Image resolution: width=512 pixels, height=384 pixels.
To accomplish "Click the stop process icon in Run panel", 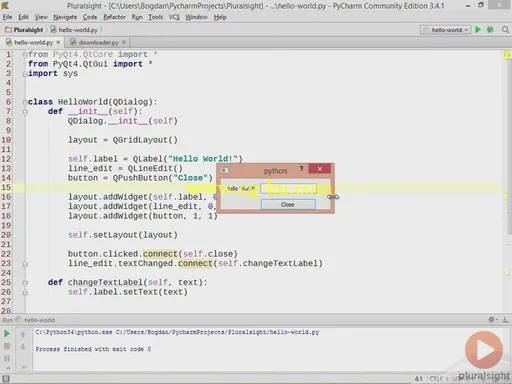I will coord(7,346).
